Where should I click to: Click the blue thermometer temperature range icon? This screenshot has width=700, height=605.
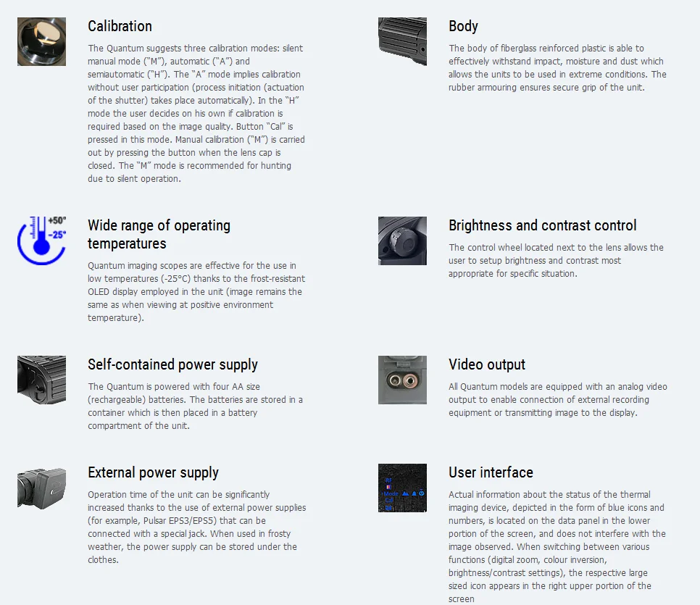click(41, 241)
